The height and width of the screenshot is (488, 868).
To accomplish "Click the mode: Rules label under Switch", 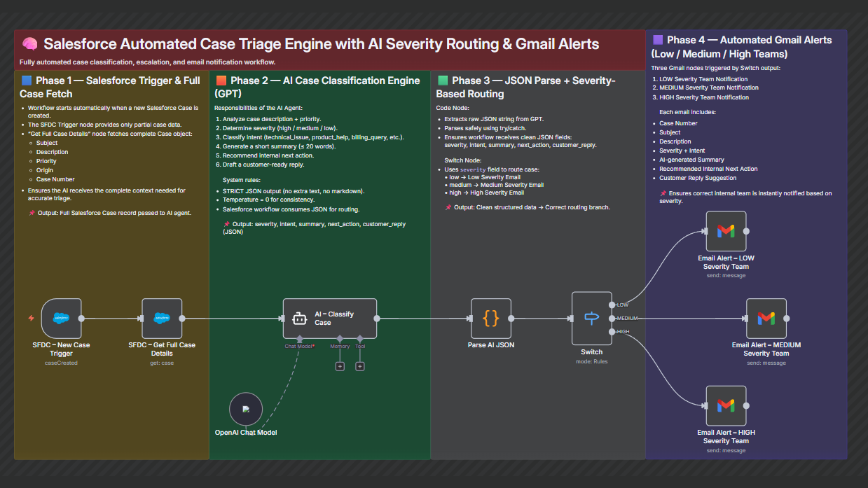I will tap(591, 361).
